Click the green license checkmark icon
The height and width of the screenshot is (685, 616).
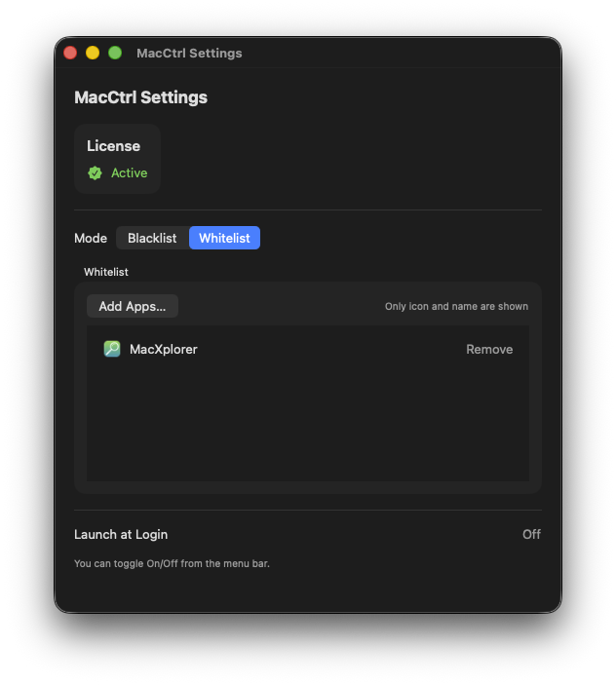coord(95,172)
